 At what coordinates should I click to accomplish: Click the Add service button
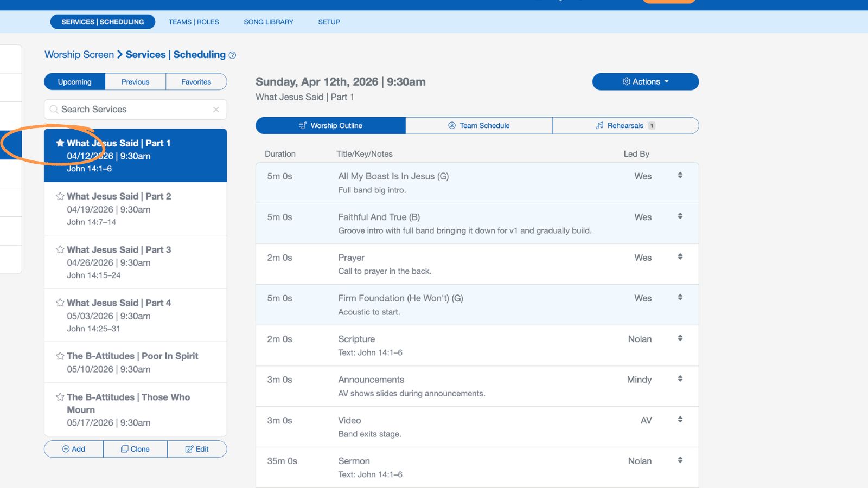(x=74, y=449)
